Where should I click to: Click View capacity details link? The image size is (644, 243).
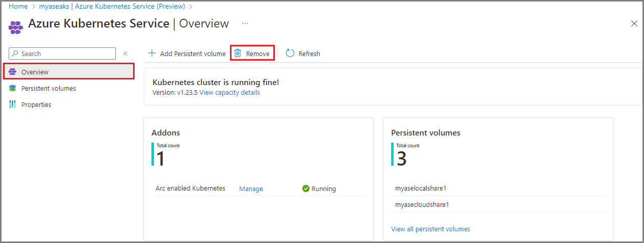(229, 93)
